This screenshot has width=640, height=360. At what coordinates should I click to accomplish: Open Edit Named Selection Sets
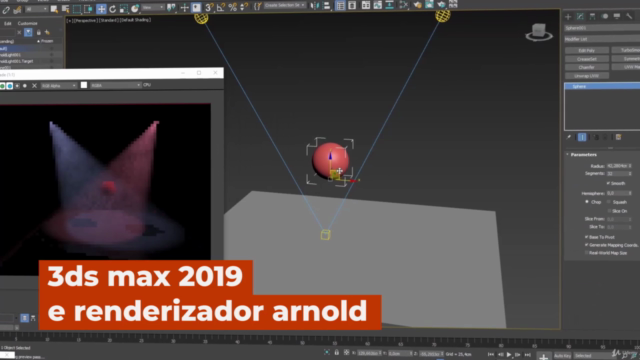click(258, 7)
